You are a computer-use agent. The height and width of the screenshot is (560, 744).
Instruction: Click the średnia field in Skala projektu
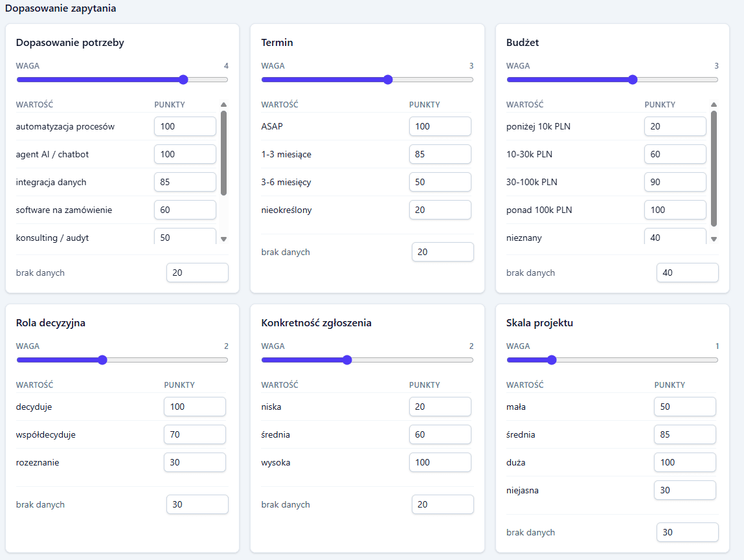(x=685, y=434)
